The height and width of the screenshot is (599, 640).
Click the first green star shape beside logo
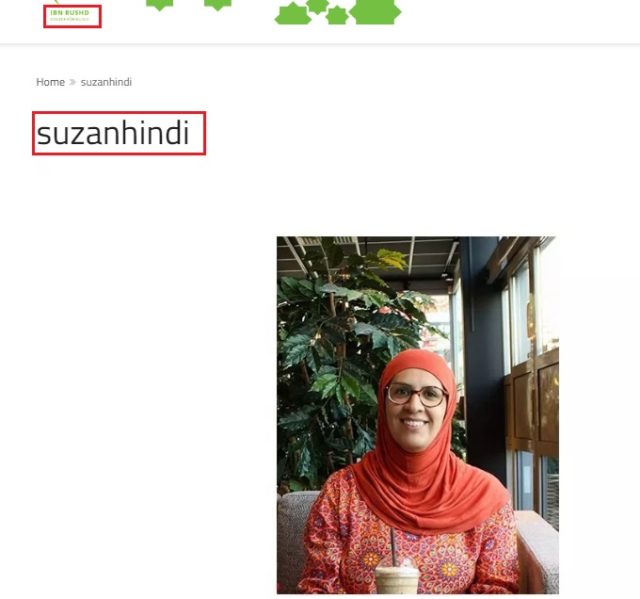coord(160,5)
